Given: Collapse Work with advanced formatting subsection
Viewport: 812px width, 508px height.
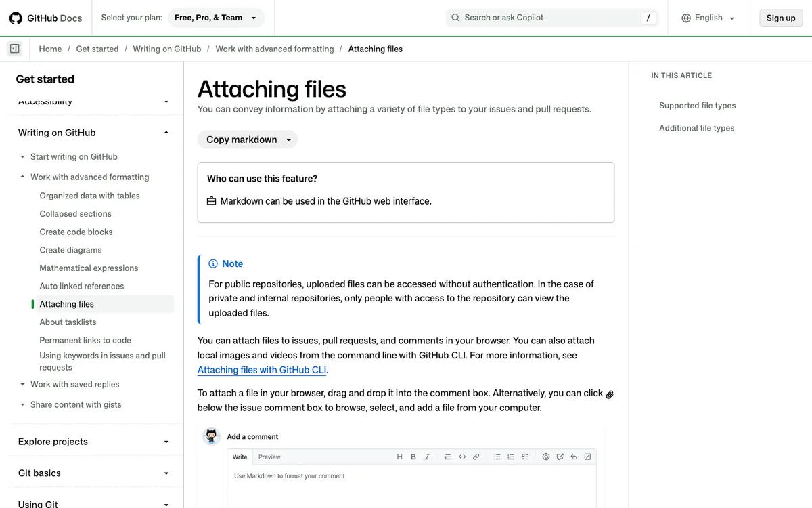Looking at the screenshot, I should click(22, 177).
